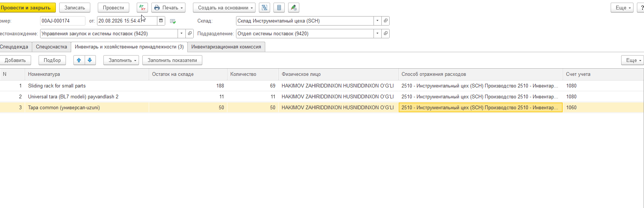Select the Tapa common (универсал-uzuni) row
The width and height of the screenshot is (644, 208).
click(x=322, y=107)
